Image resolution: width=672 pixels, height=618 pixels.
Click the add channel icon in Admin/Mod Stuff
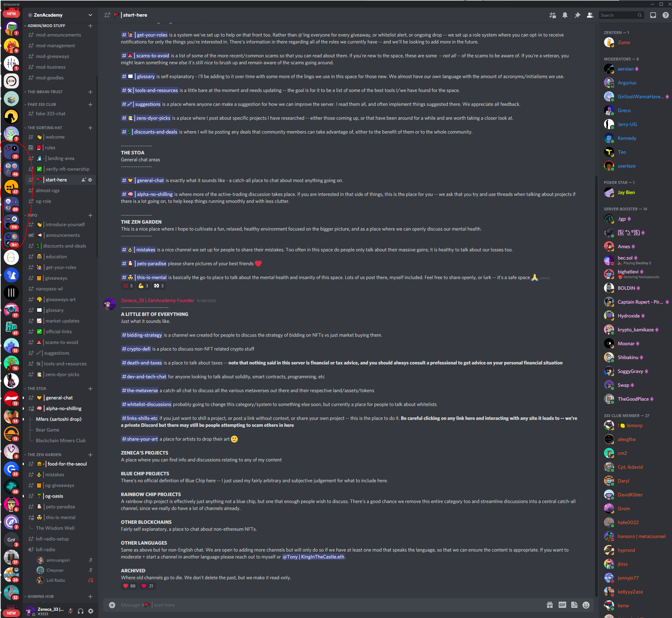[90, 25]
